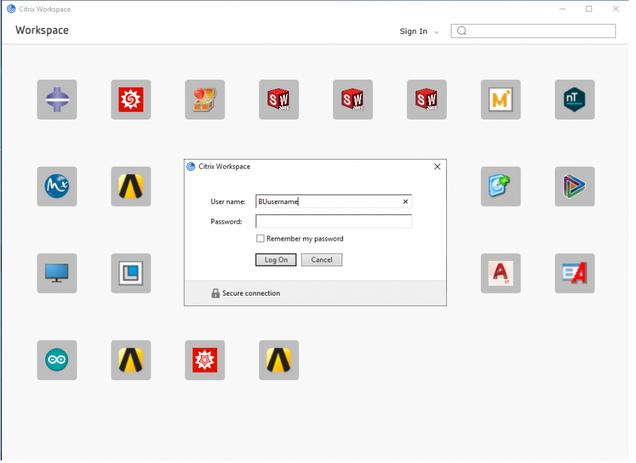Cancel the Citrix login dialog
The height and width of the screenshot is (463, 636).
click(x=321, y=260)
